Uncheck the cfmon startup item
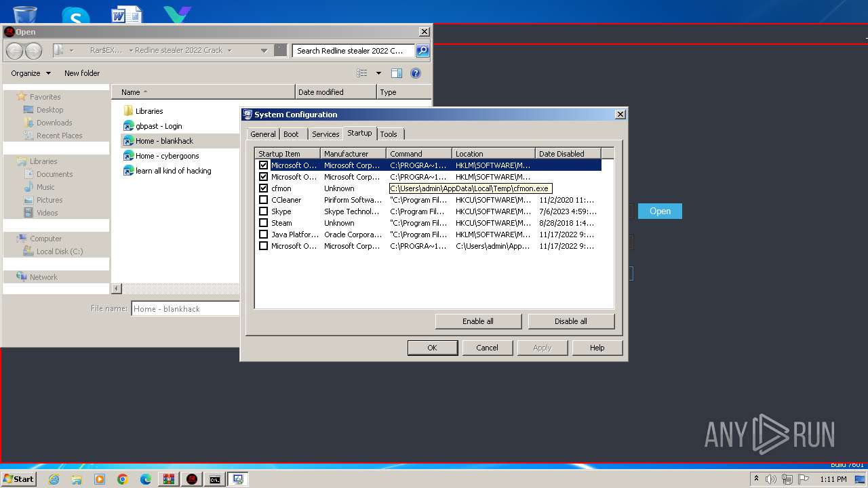Screen dimensions: 868x488 [264, 188]
